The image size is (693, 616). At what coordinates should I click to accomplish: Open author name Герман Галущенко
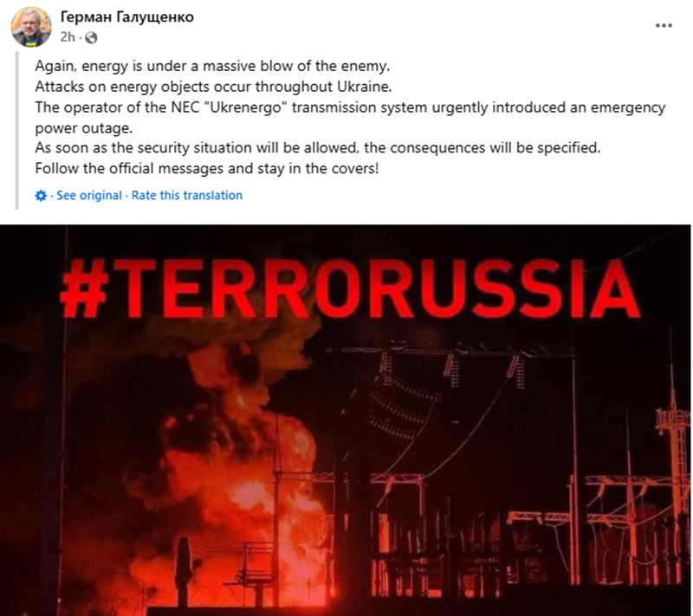[x=126, y=16]
